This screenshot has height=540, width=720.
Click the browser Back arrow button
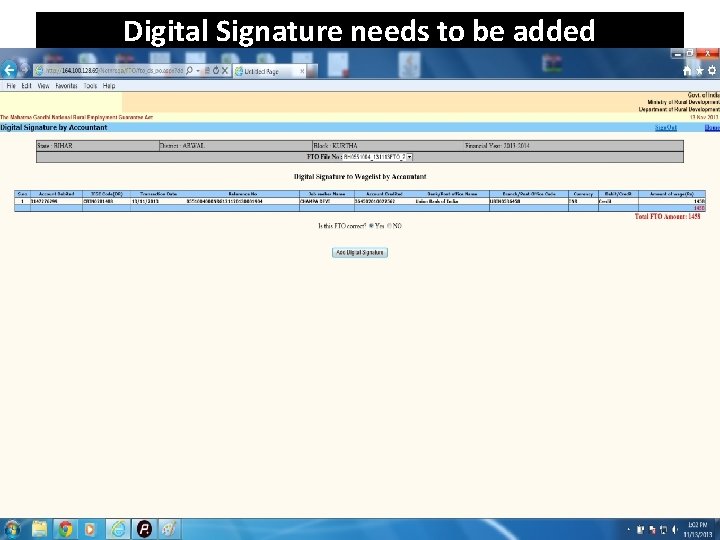tap(9, 70)
